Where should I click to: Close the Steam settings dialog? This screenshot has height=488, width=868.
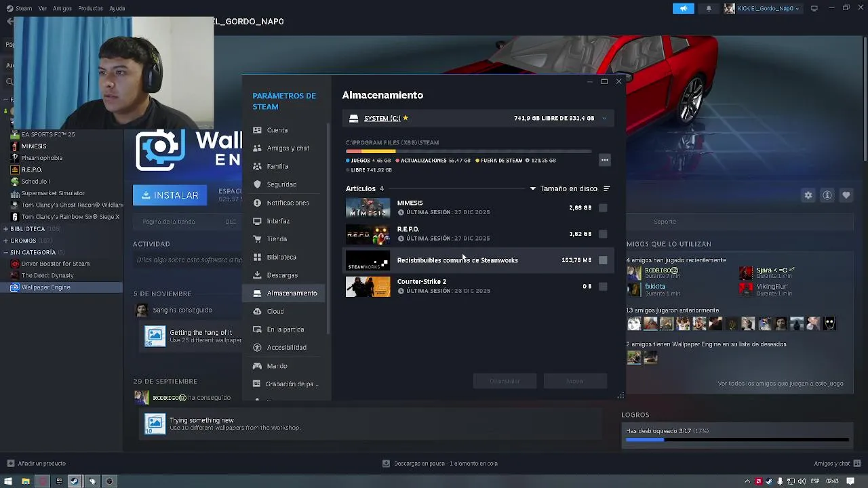pos(618,81)
